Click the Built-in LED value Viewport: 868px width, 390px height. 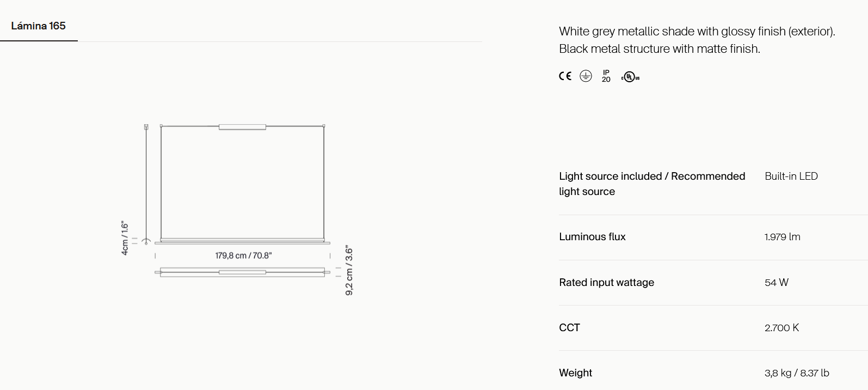(791, 176)
